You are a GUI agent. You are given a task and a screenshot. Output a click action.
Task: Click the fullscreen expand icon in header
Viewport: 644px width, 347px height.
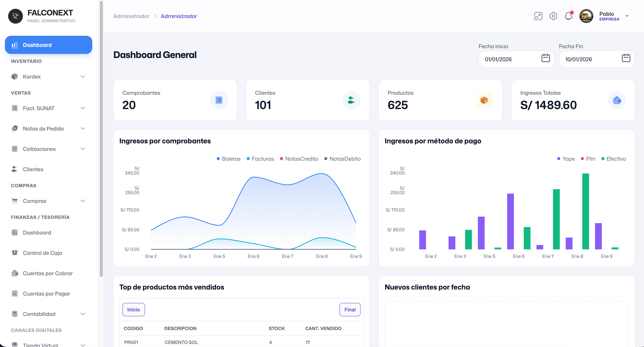pos(538,16)
